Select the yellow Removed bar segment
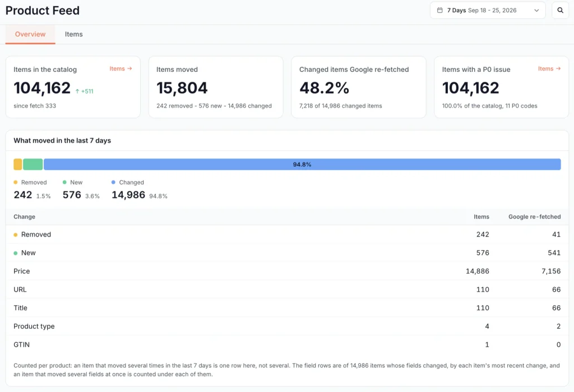This screenshot has height=392, width=574. tap(17, 164)
